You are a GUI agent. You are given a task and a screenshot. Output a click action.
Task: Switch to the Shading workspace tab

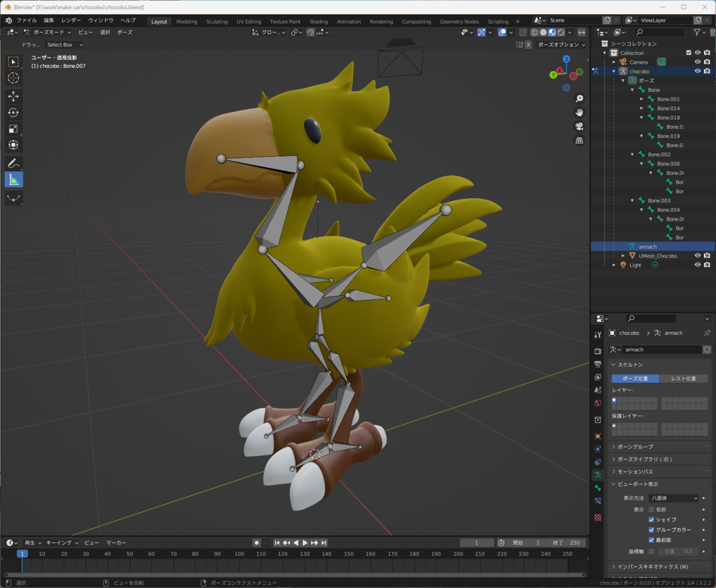(x=319, y=21)
